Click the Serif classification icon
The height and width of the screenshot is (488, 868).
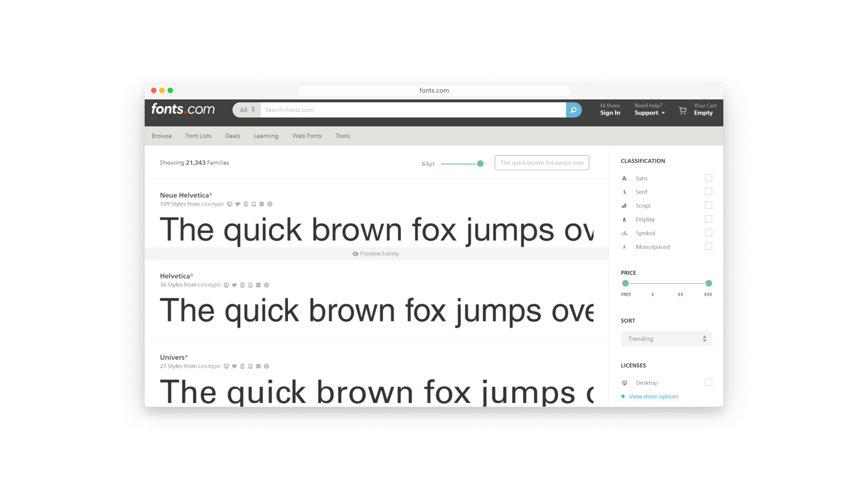pyautogui.click(x=624, y=192)
